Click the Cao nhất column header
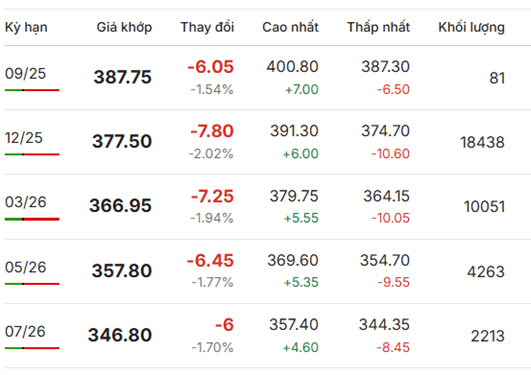 [x=290, y=27]
